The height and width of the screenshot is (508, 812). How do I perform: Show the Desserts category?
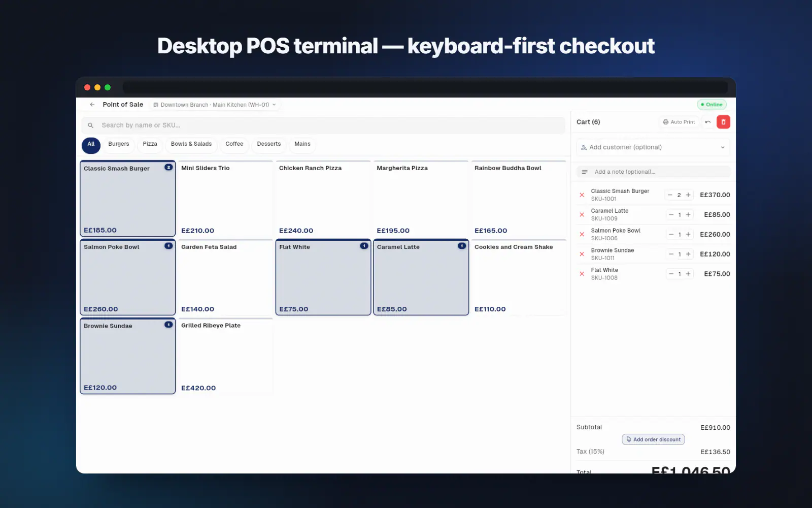tap(269, 144)
